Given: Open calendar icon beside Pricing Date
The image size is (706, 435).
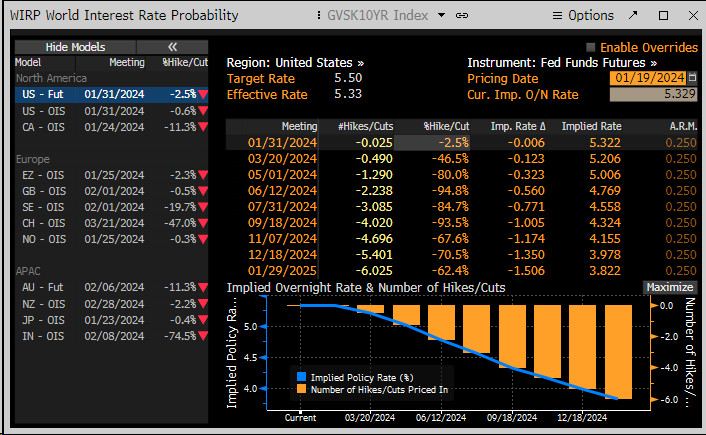Looking at the screenshot, I should click(x=692, y=78).
